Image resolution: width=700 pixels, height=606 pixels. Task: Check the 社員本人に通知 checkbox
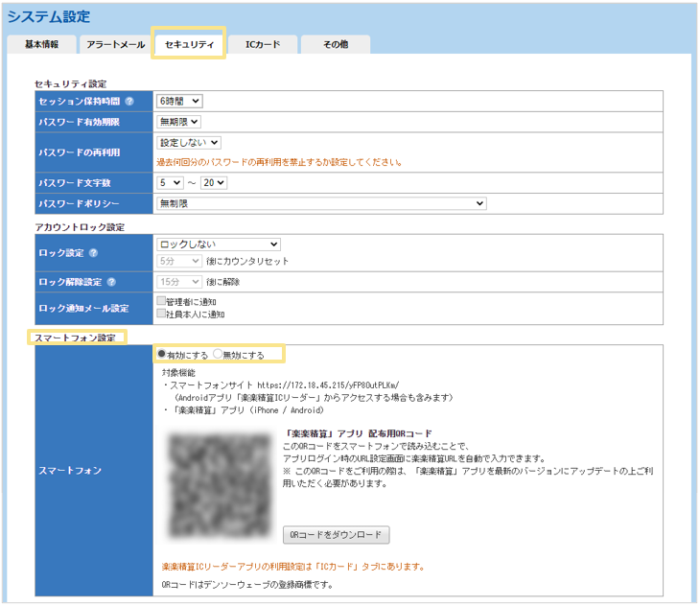click(x=161, y=314)
